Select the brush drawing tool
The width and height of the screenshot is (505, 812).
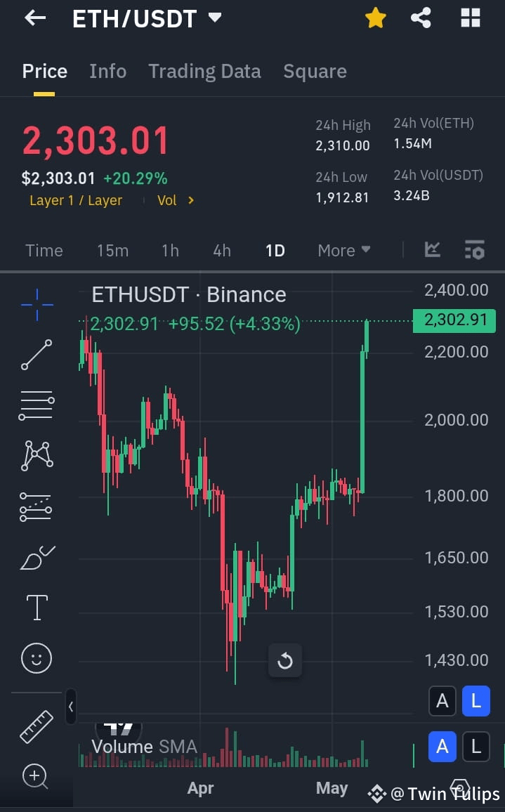[37, 557]
